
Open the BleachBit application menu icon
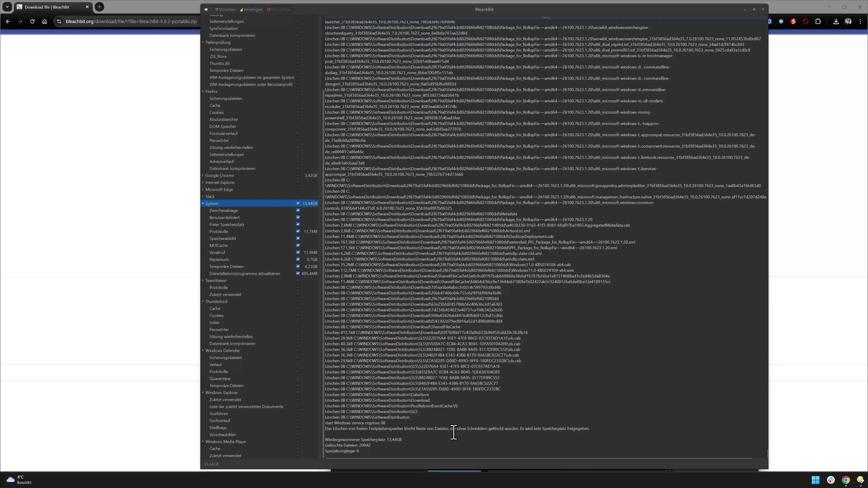[x=206, y=9]
